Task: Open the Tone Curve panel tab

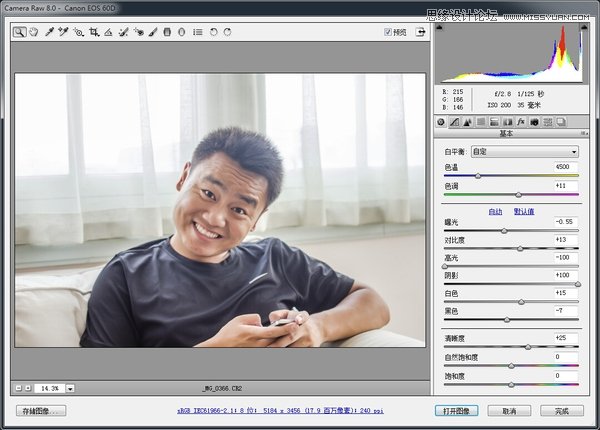Action: (455, 122)
